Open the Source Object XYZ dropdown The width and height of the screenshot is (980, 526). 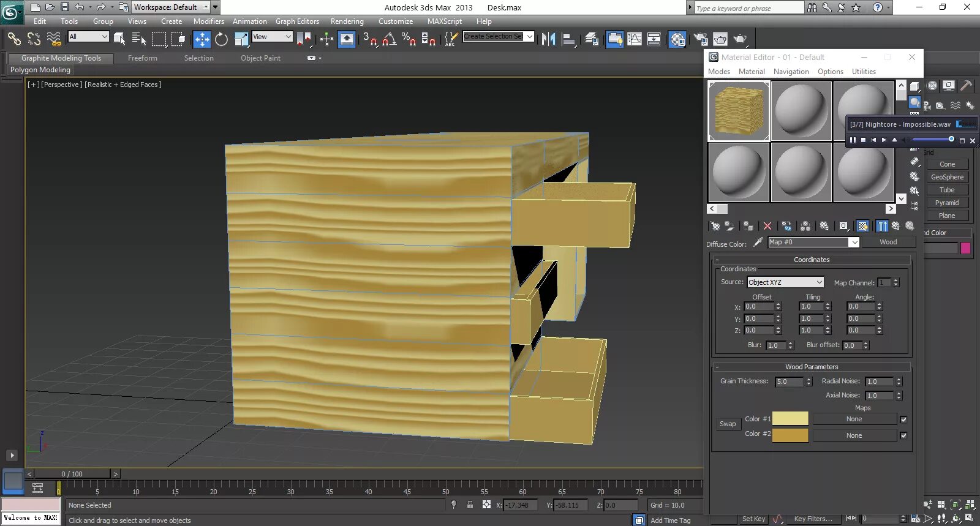click(x=785, y=282)
